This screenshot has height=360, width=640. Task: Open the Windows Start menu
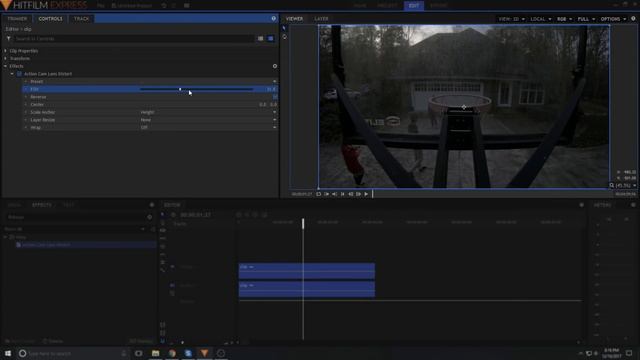pyautogui.click(x=8, y=353)
